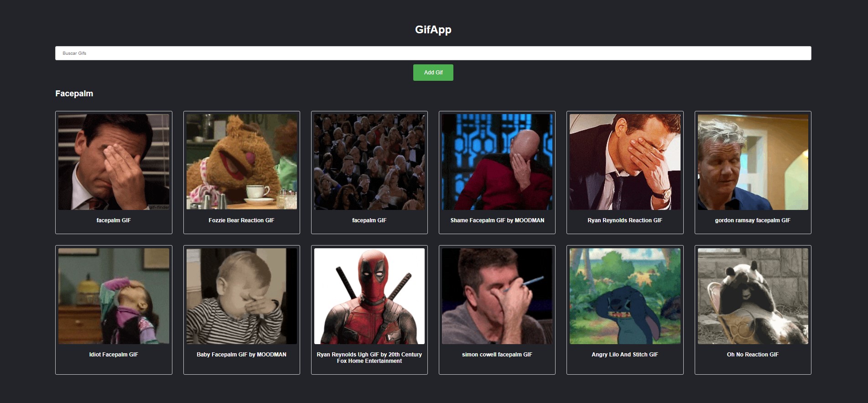The image size is (868, 403).
Task: Click the 'gordon ramsay facepalm GIF' caption
Action: 753,220
